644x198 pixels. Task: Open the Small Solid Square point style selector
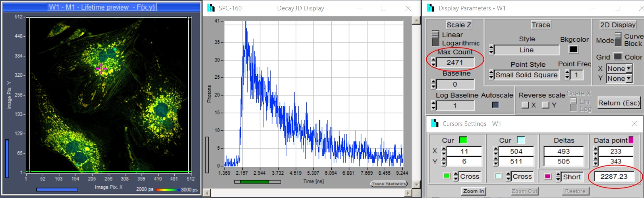[x=526, y=75]
